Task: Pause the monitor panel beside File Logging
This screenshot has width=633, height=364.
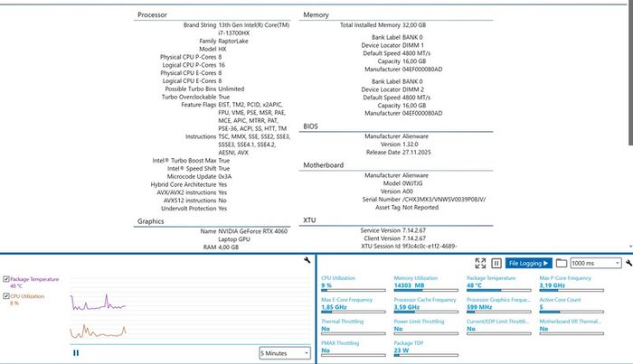Action: tap(496, 263)
